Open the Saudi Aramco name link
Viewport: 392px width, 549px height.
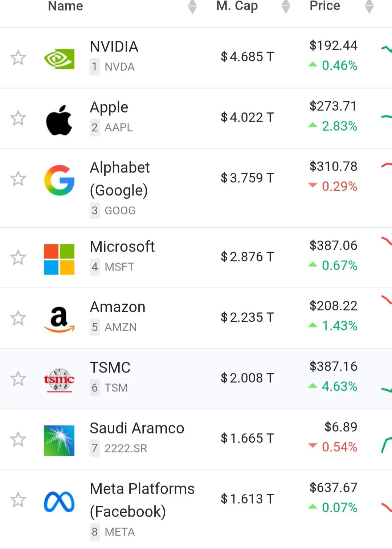(x=137, y=428)
